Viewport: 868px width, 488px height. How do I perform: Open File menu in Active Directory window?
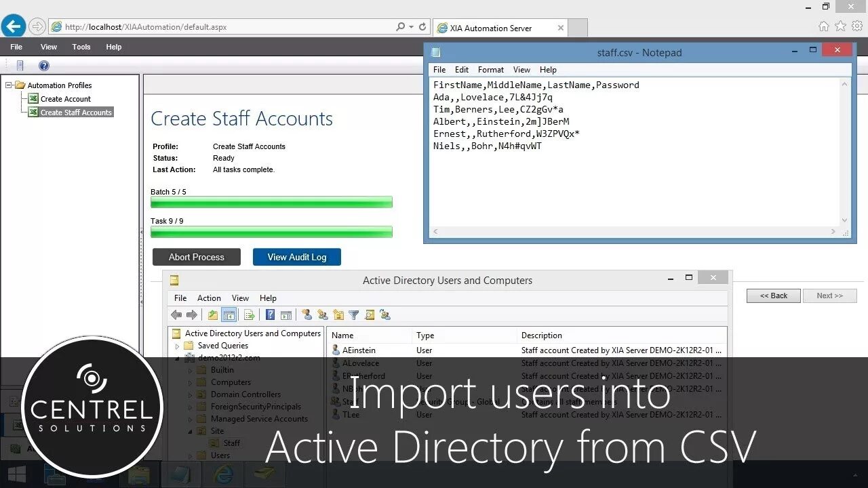[x=180, y=298]
